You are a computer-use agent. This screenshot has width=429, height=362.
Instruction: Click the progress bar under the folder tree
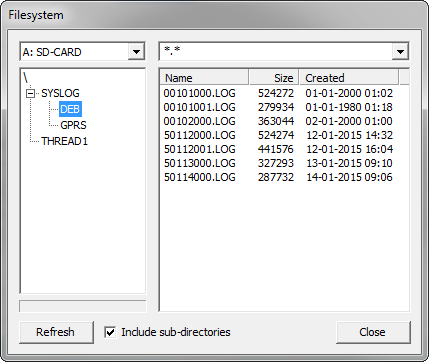(83, 306)
